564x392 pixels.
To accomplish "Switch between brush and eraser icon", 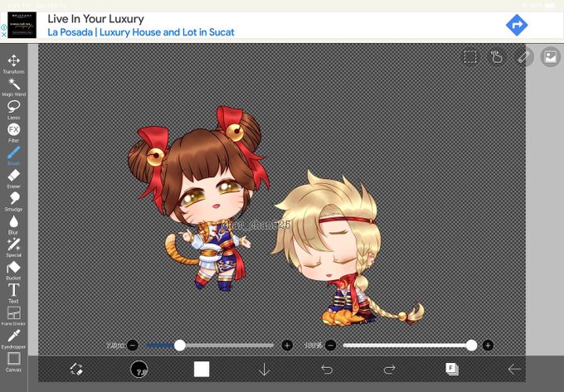I will coord(76,369).
